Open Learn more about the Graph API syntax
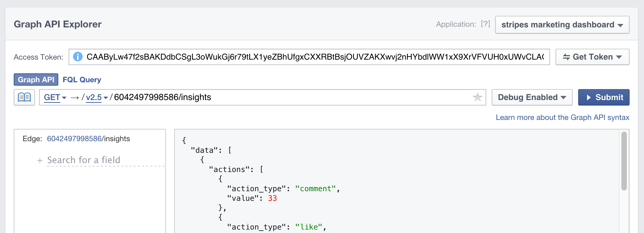The image size is (644, 233). [562, 117]
